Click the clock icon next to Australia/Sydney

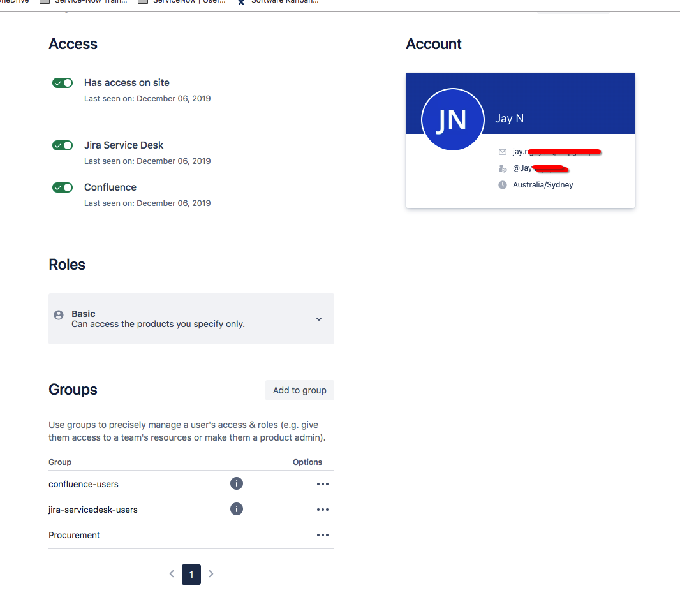501,184
